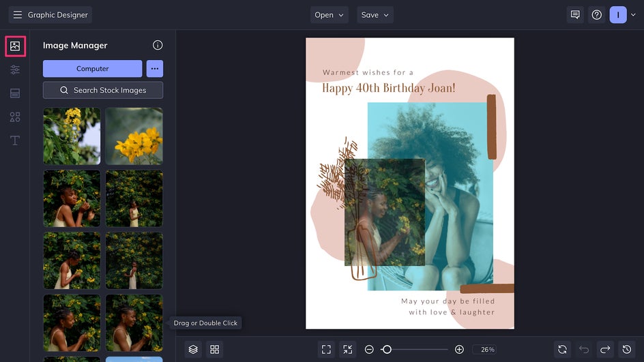This screenshot has height=362, width=644.
Task: Select the fourth-row right woman thumbnail
Action: tap(134, 322)
